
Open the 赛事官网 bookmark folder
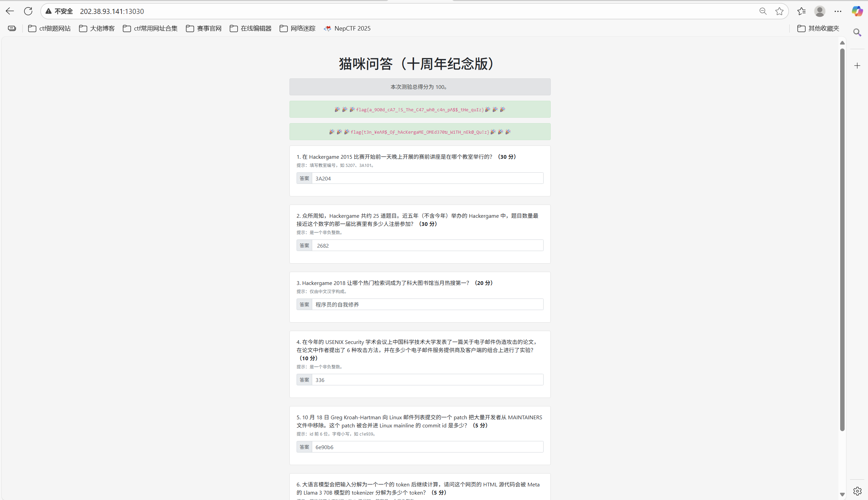(x=204, y=28)
